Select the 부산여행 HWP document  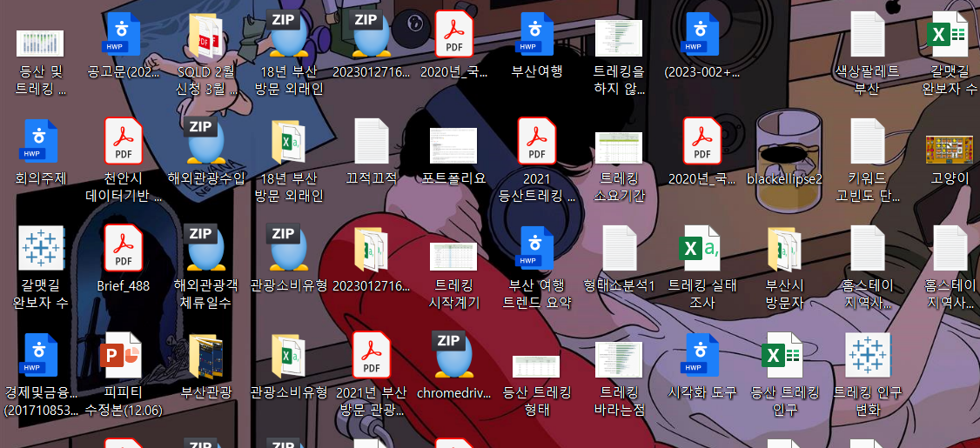point(537,35)
